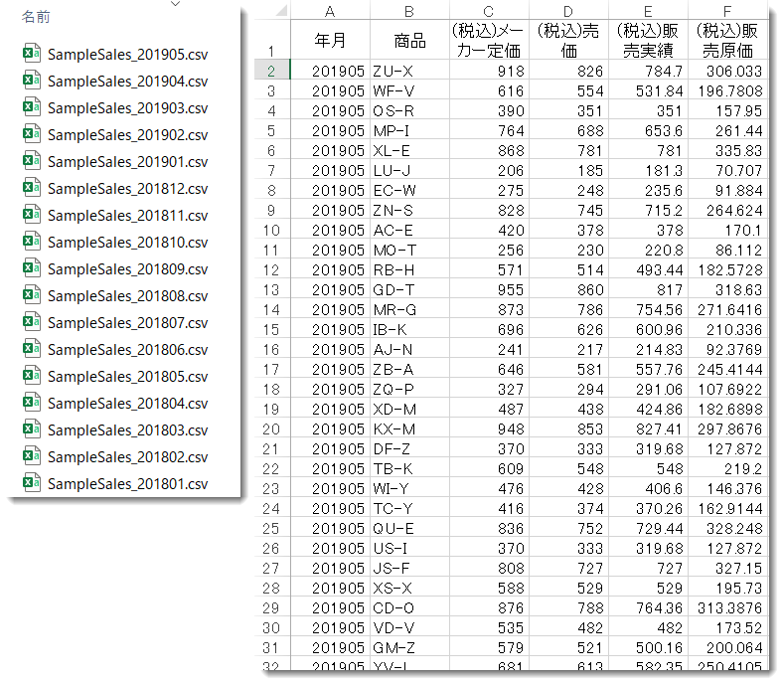This screenshot has height=685, width=784.
Task: Click cell with value 784.7
Action: 648,71
